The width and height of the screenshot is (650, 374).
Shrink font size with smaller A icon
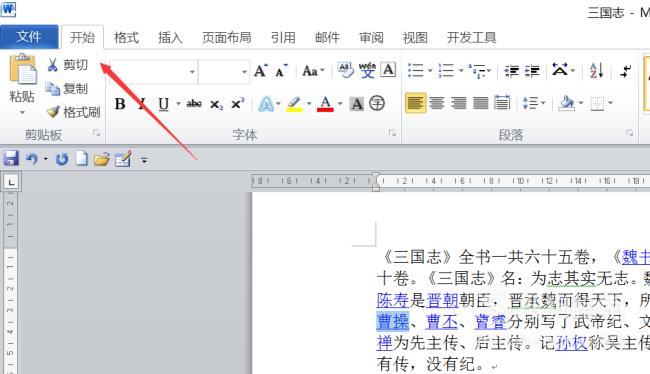[281, 70]
